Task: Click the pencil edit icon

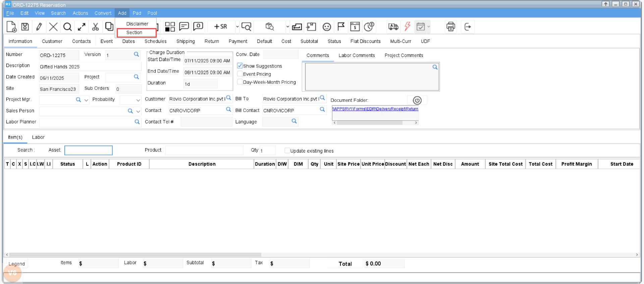Action: [x=39, y=27]
